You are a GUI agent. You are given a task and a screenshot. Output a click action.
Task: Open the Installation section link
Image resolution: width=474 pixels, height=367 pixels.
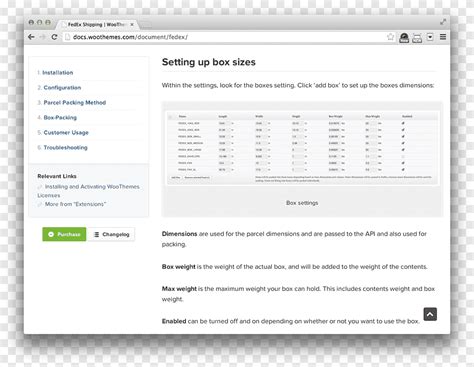point(58,73)
